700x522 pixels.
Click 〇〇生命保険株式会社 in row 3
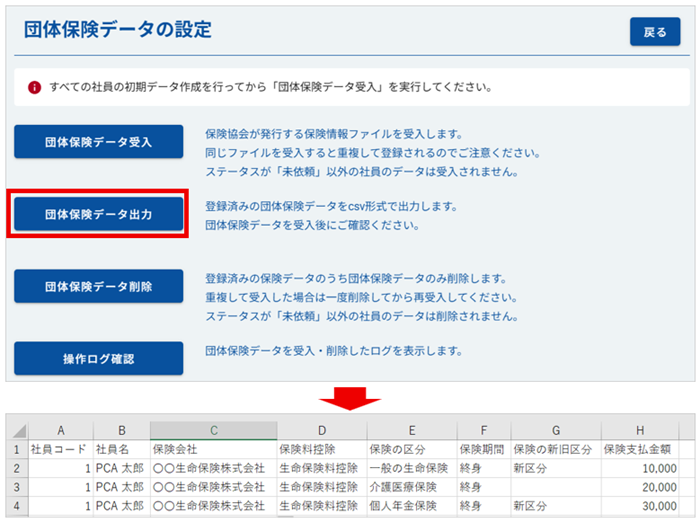pos(214,487)
